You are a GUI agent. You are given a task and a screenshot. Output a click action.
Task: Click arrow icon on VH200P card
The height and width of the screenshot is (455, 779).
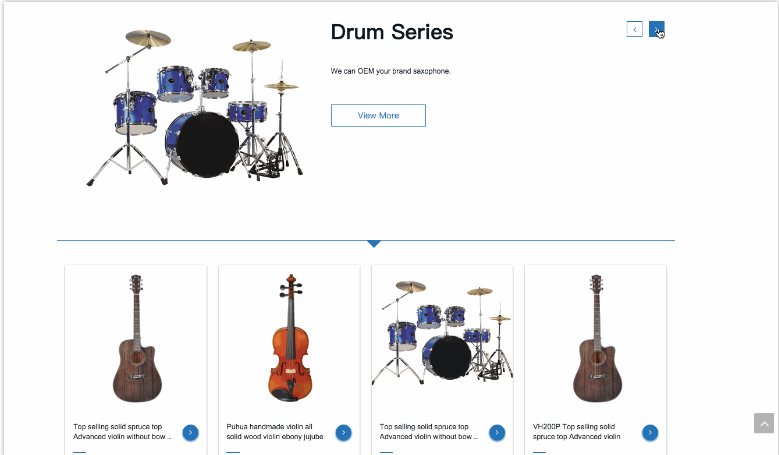pyautogui.click(x=650, y=433)
